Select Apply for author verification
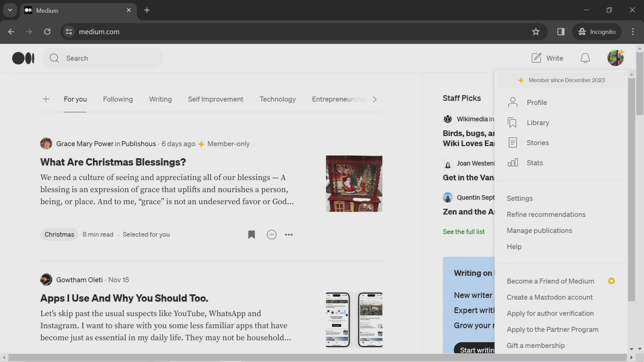This screenshot has height=362, width=644. point(550,313)
